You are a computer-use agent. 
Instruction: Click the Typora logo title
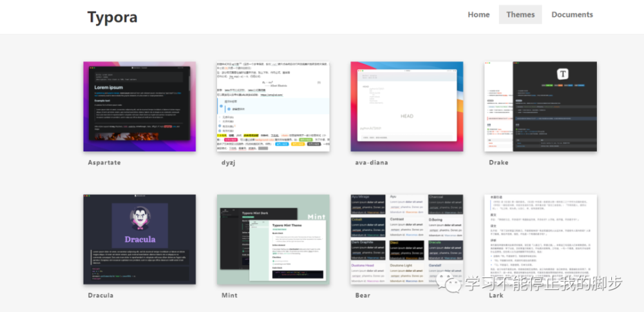pyautogui.click(x=112, y=17)
